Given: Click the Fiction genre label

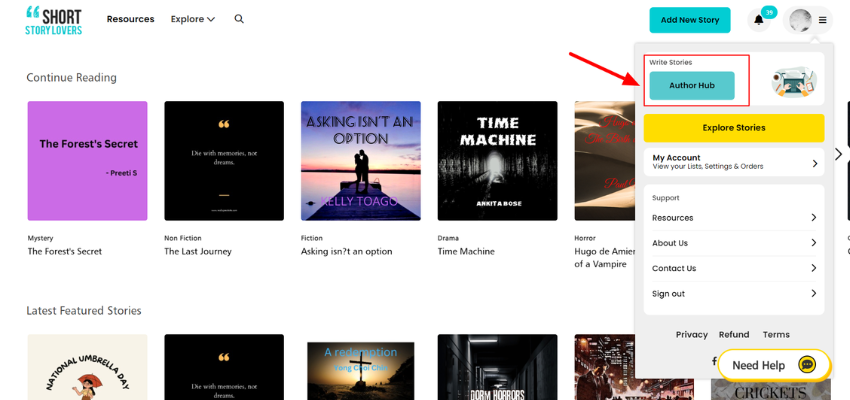Looking at the screenshot, I should tap(312, 238).
